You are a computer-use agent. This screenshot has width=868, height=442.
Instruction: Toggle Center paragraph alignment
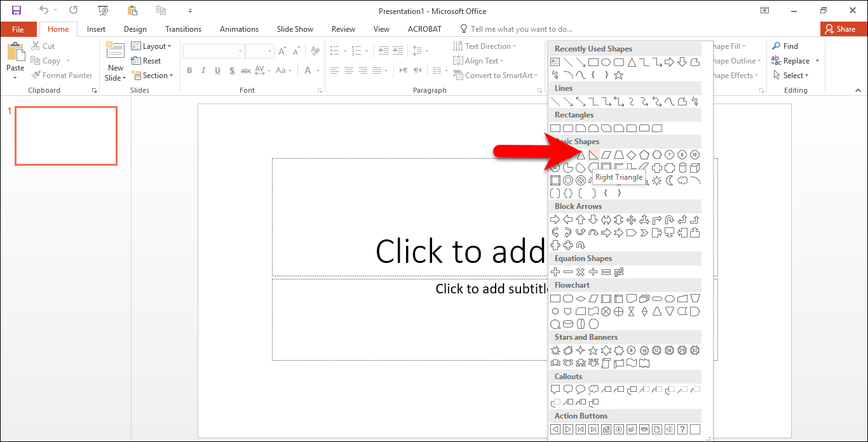348,70
